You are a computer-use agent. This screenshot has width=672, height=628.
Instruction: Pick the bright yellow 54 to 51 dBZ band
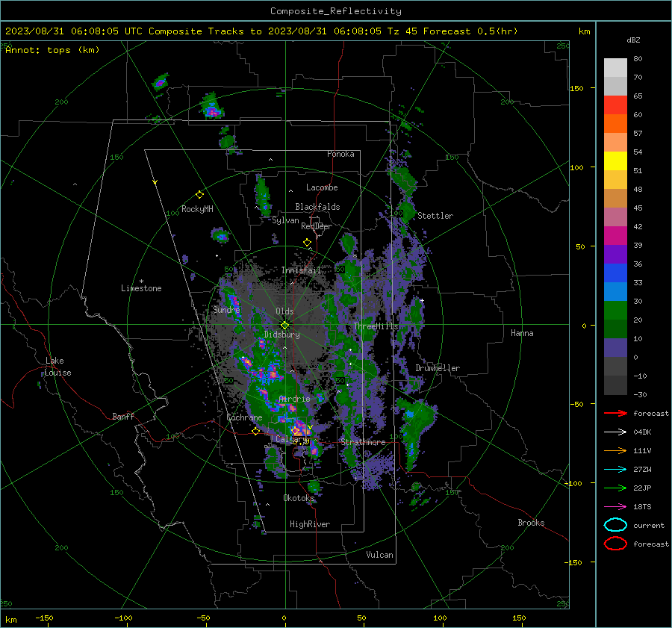[x=615, y=161]
